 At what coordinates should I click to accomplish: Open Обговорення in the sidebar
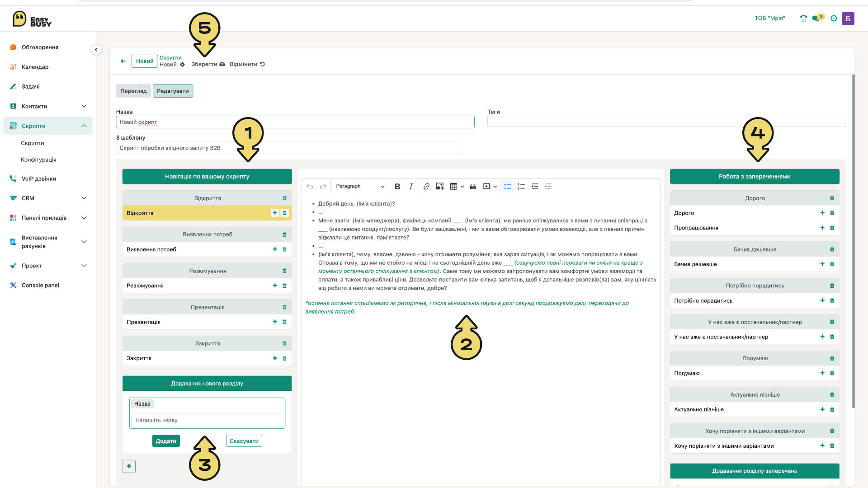[x=40, y=47]
